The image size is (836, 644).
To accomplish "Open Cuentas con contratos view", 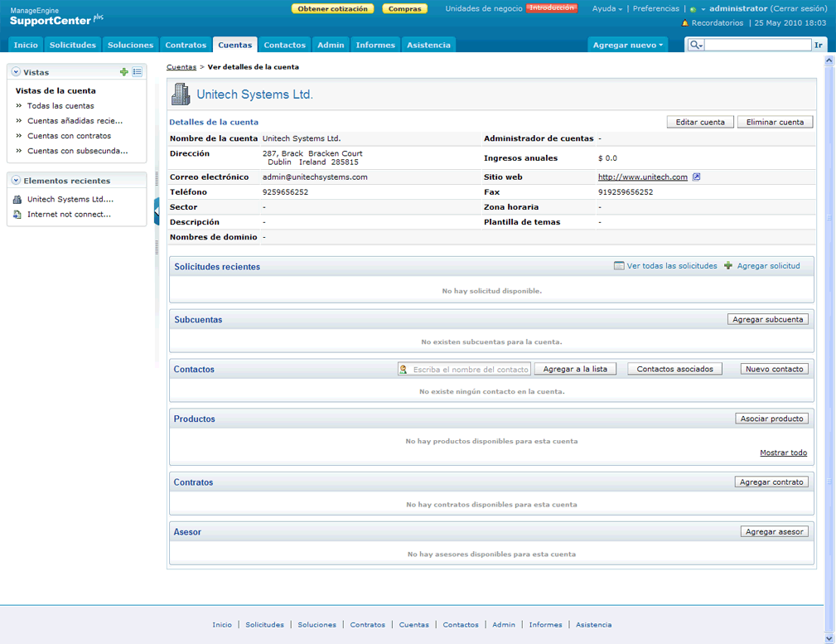I will tap(70, 136).
